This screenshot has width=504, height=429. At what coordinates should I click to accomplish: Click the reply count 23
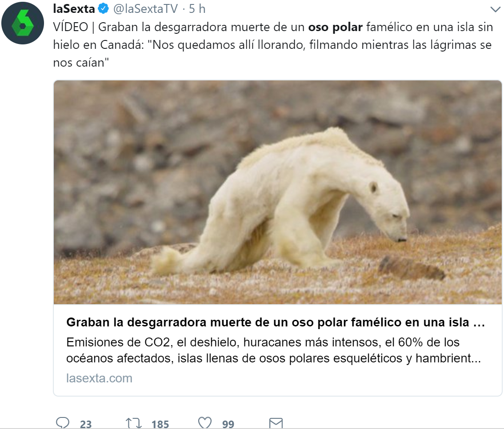click(x=86, y=424)
